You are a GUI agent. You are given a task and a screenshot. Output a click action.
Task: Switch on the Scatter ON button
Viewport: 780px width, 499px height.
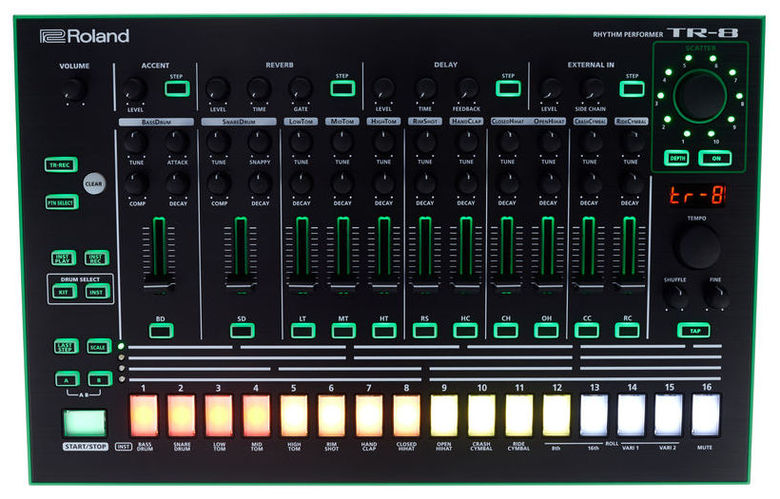pos(715,158)
